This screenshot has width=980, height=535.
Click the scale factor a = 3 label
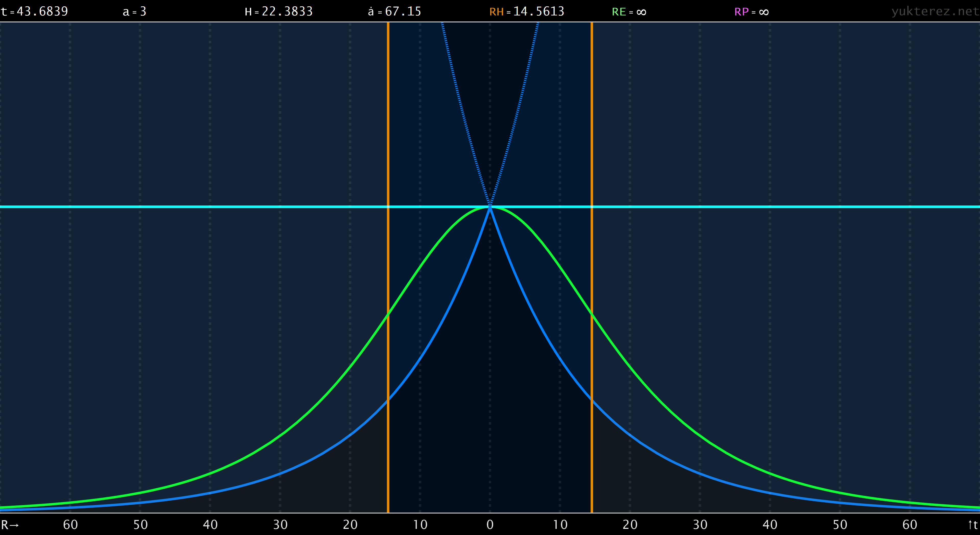pos(134,11)
